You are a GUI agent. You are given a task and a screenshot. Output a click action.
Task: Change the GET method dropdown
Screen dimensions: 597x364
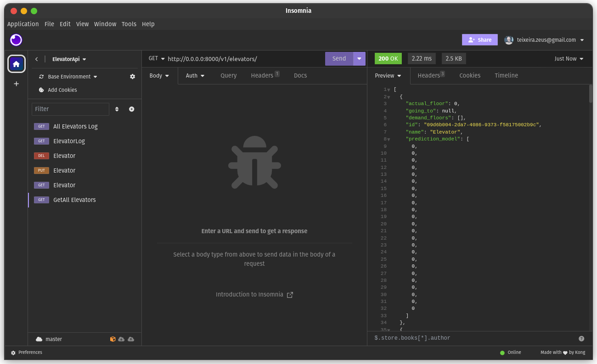click(x=157, y=58)
